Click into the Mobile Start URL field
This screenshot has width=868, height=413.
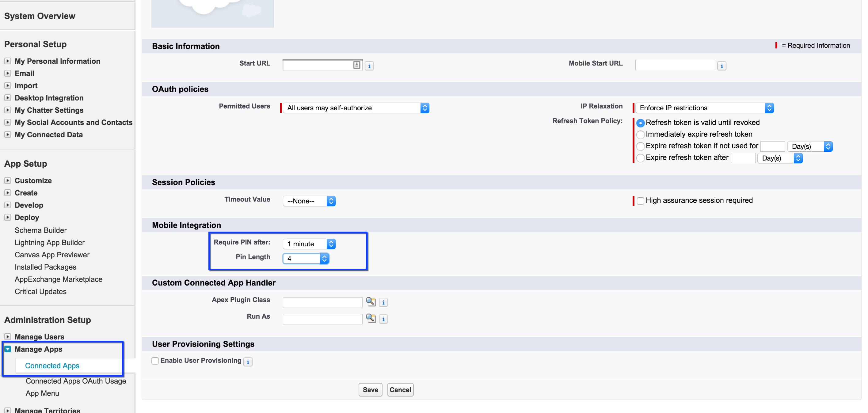675,65
